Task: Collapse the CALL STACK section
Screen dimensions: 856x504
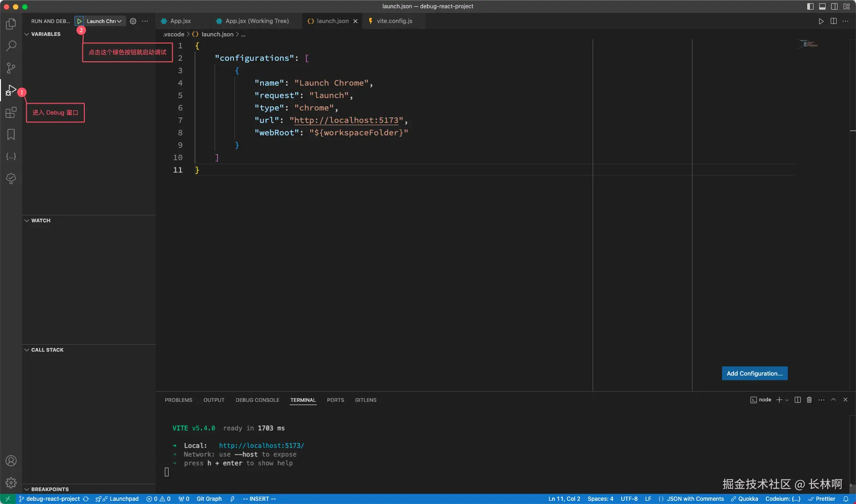Action: [x=47, y=350]
